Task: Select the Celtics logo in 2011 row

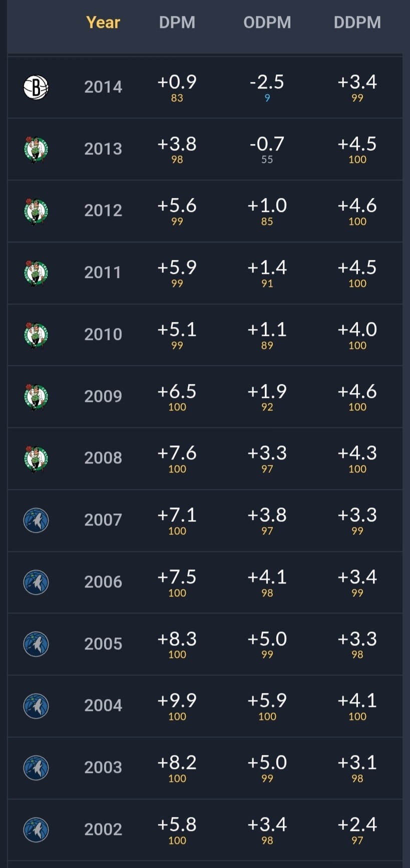Action: (36, 273)
